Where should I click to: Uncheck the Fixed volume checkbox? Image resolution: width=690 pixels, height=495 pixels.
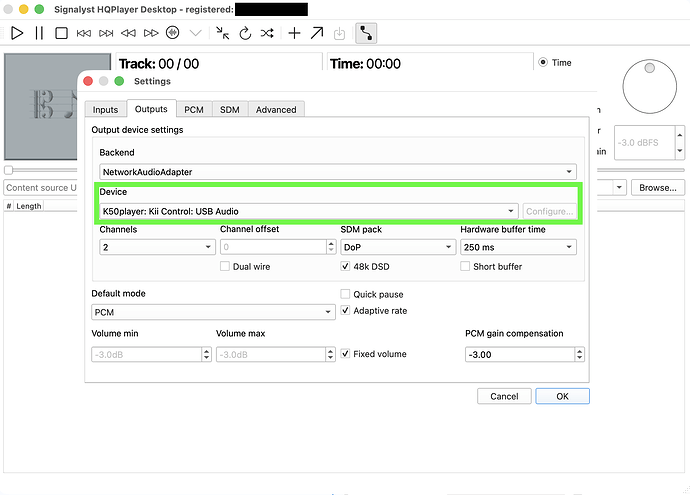click(x=345, y=353)
